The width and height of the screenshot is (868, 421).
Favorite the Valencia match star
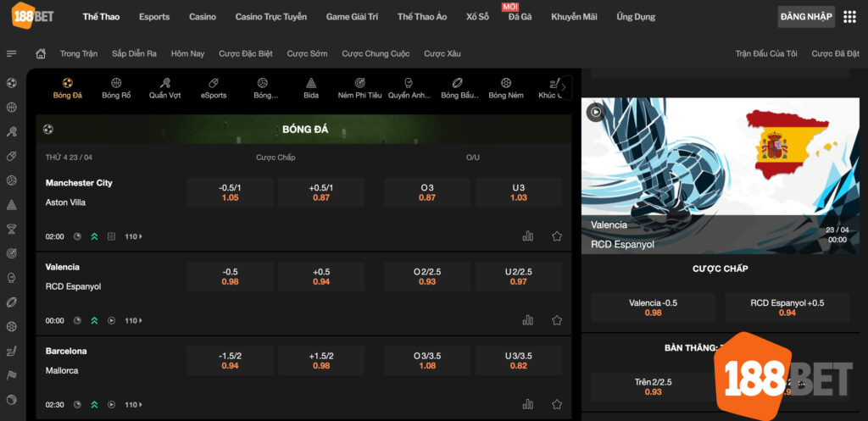click(557, 320)
